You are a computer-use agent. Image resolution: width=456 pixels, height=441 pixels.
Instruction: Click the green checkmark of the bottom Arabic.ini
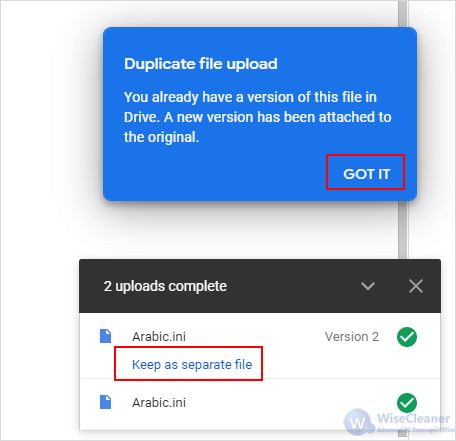point(407,403)
